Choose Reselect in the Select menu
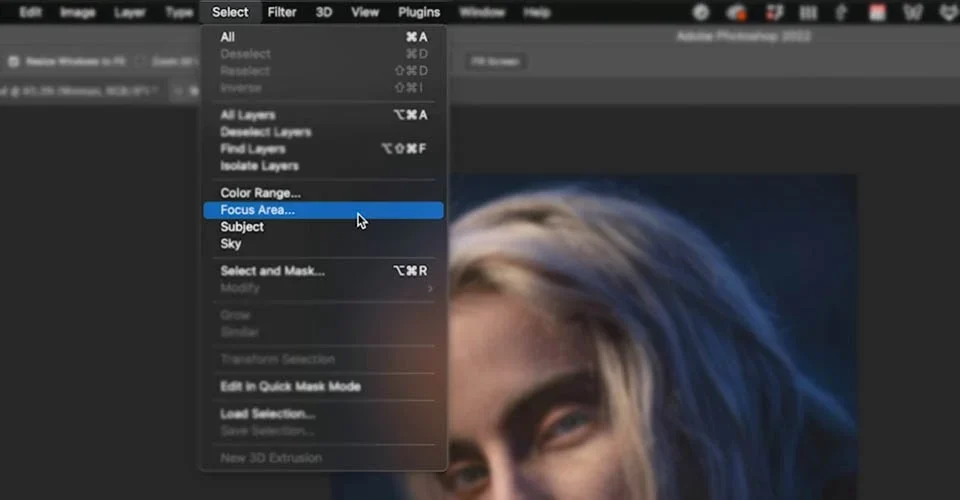The width and height of the screenshot is (960, 500). (x=323, y=71)
